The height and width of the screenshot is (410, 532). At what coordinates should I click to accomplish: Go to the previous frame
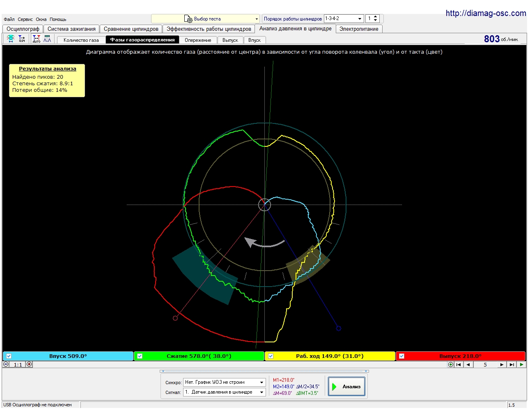pyautogui.click(x=468, y=364)
